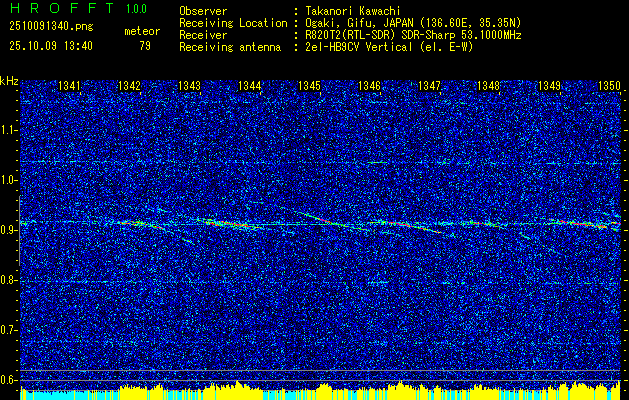Click the kHz axis unit label
The height and width of the screenshot is (400, 629).
click(x=9, y=81)
